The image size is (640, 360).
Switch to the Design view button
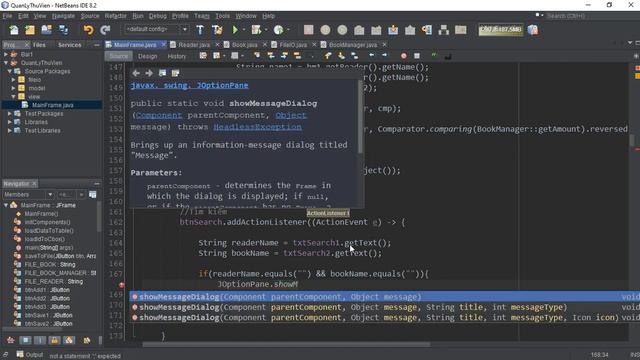click(147, 56)
